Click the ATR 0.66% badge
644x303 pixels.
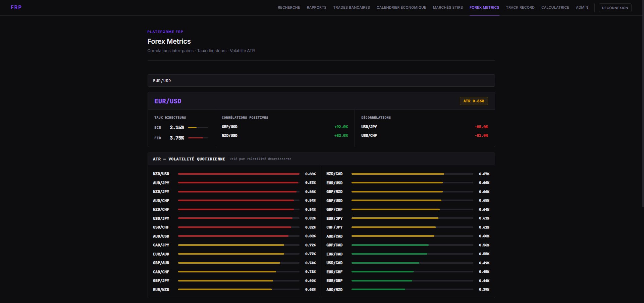coord(473,101)
